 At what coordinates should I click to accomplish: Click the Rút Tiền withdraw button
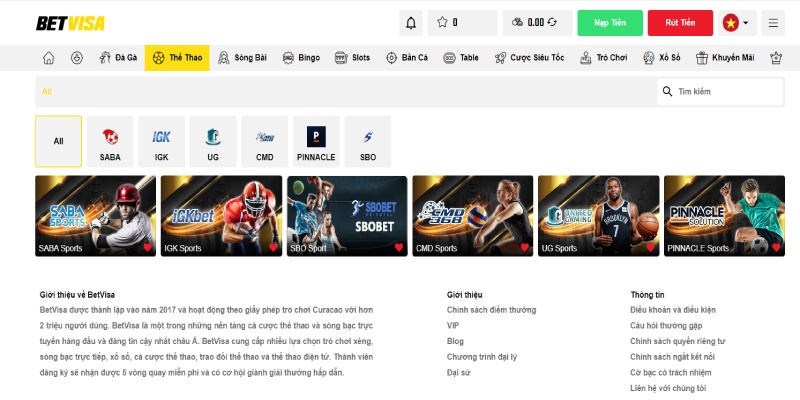click(680, 23)
